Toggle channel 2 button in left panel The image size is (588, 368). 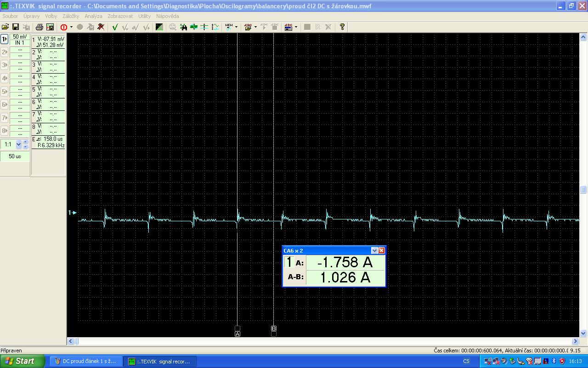click(5, 52)
